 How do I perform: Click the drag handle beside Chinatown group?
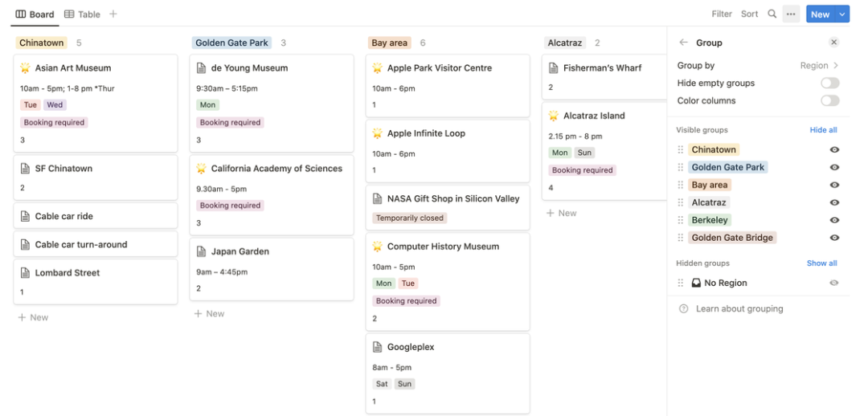[x=681, y=150]
